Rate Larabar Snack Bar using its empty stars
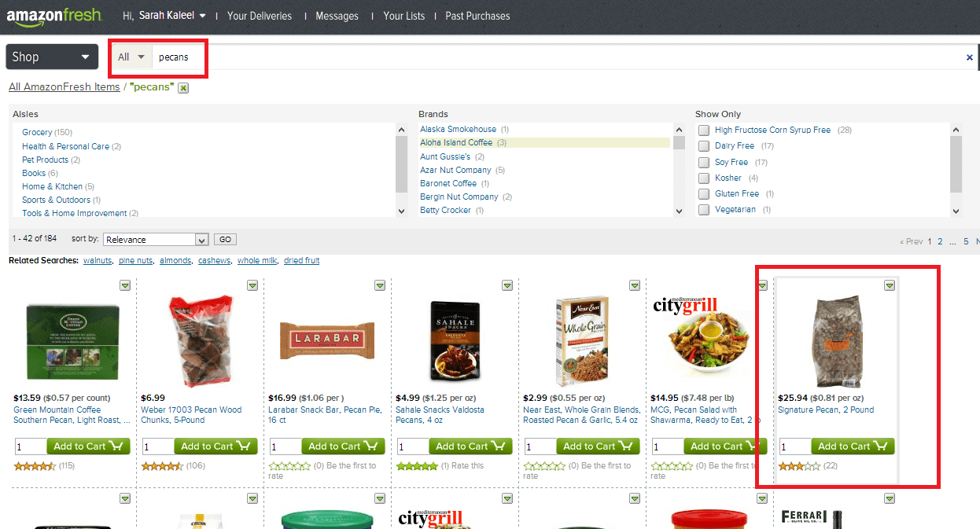The width and height of the screenshot is (980, 529). 289,466
